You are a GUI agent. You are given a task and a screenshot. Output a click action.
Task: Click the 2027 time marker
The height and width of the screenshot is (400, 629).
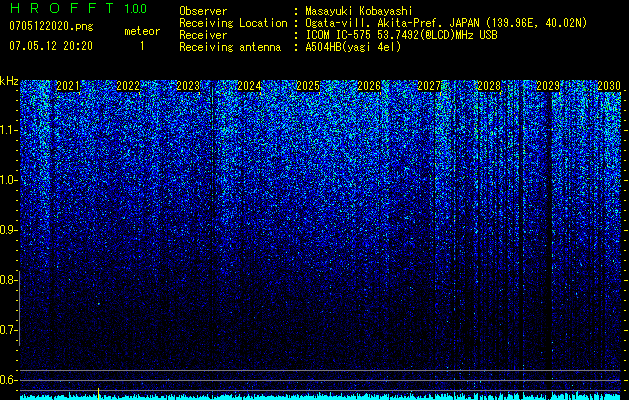(429, 86)
